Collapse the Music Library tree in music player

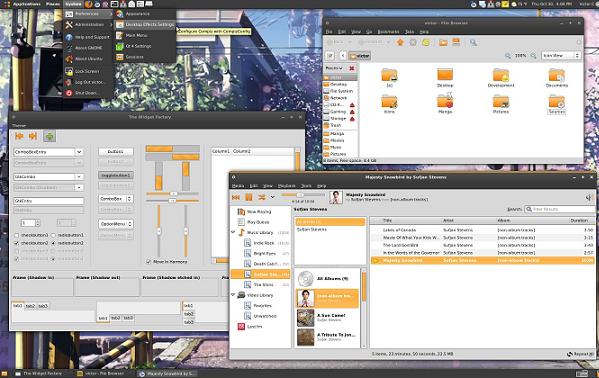[x=233, y=232]
